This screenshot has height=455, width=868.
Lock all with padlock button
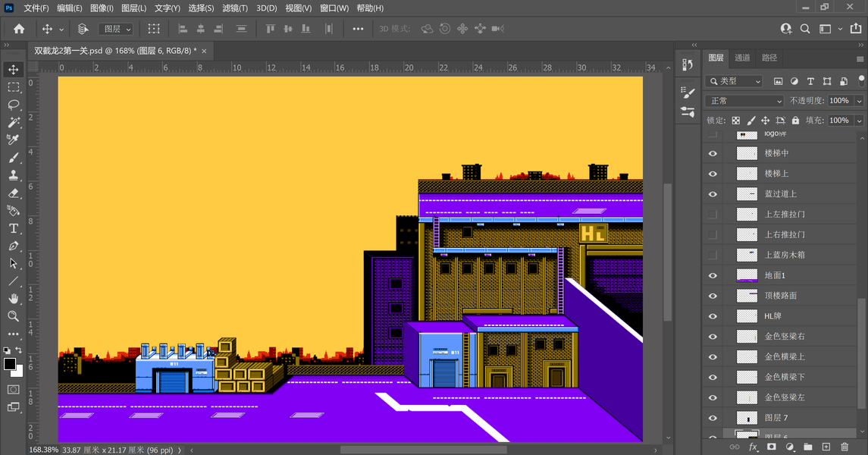pos(795,120)
